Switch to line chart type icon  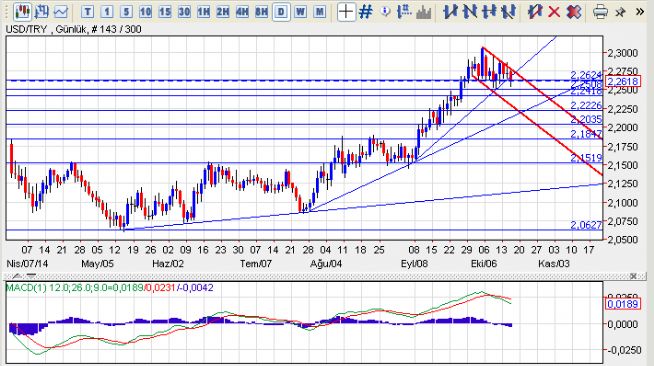(x=60, y=12)
